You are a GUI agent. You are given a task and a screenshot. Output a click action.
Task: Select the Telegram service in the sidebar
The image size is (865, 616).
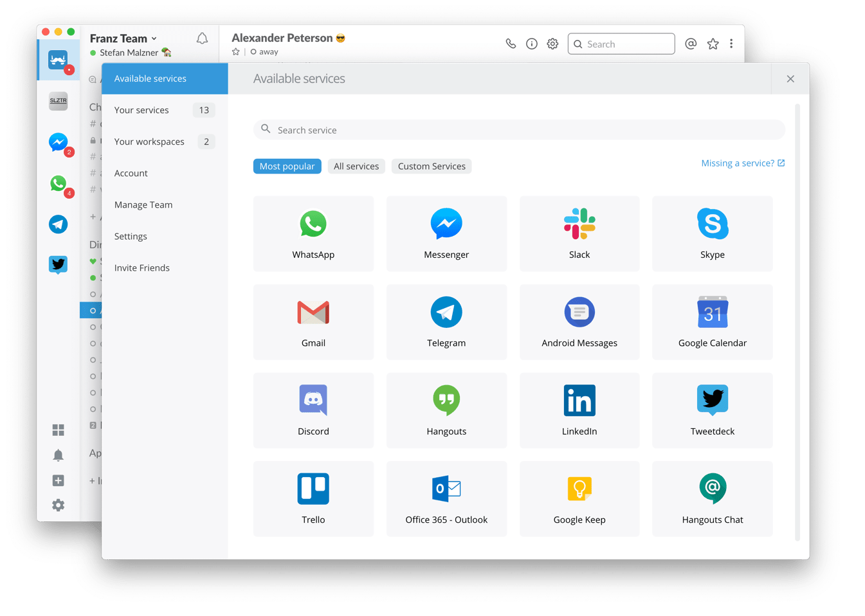click(58, 224)
